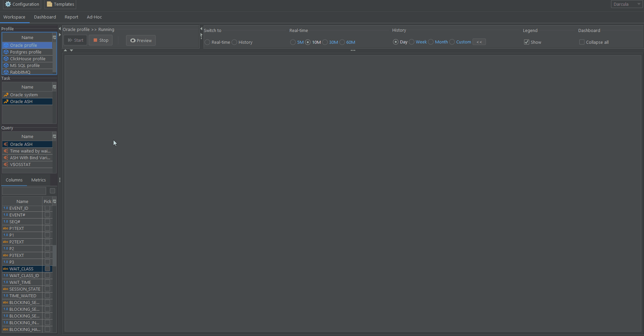644x336 pixels.
Task: Switch to the Dashboard tab
Action: point(45,17)
